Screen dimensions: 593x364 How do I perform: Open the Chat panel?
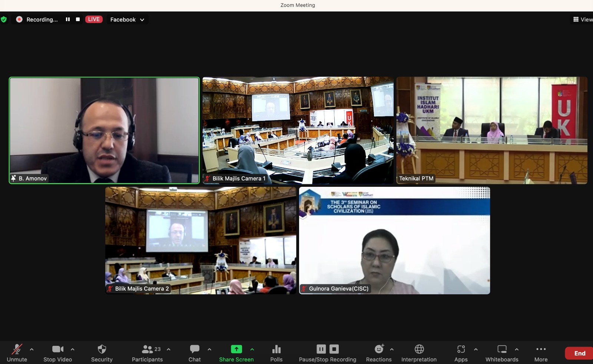195,353
